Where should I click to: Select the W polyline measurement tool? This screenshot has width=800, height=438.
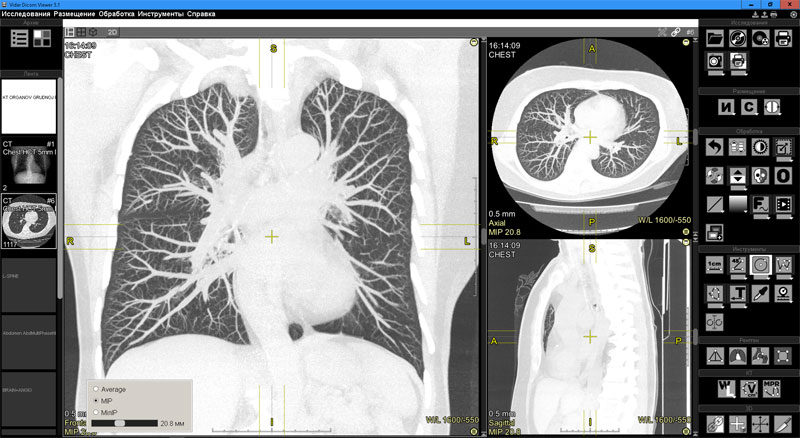(x=783, y=265)
